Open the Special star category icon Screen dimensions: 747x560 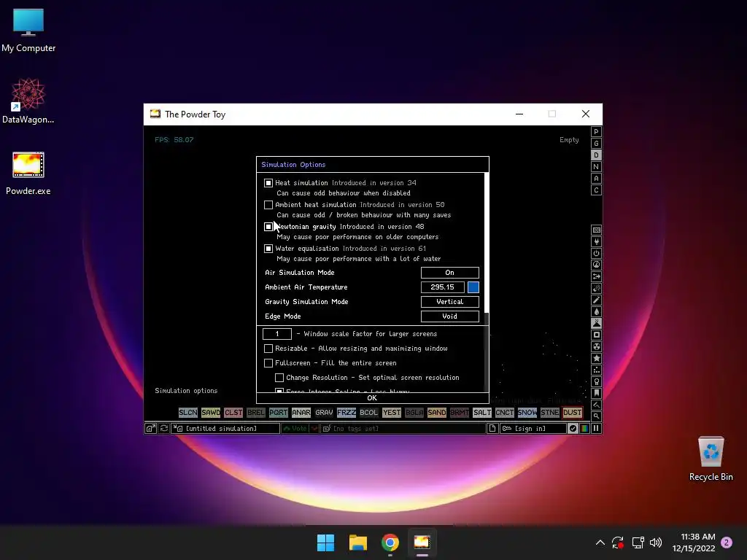(596, 358)
